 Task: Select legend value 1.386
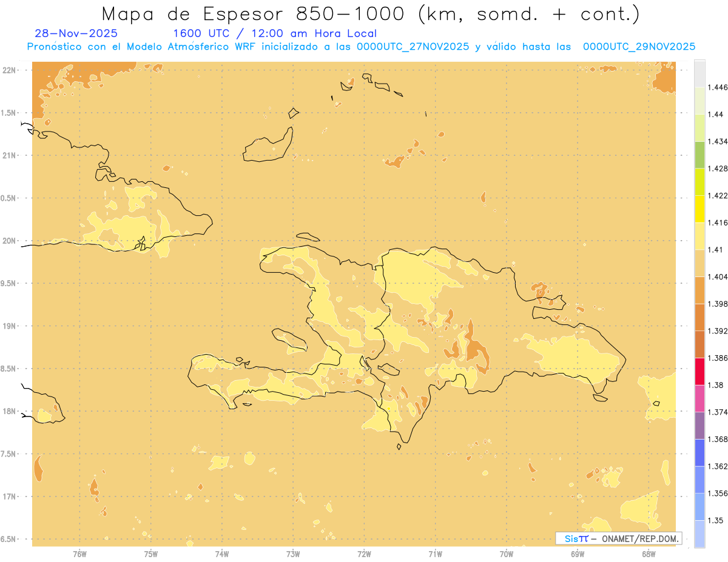coord(717,358)
